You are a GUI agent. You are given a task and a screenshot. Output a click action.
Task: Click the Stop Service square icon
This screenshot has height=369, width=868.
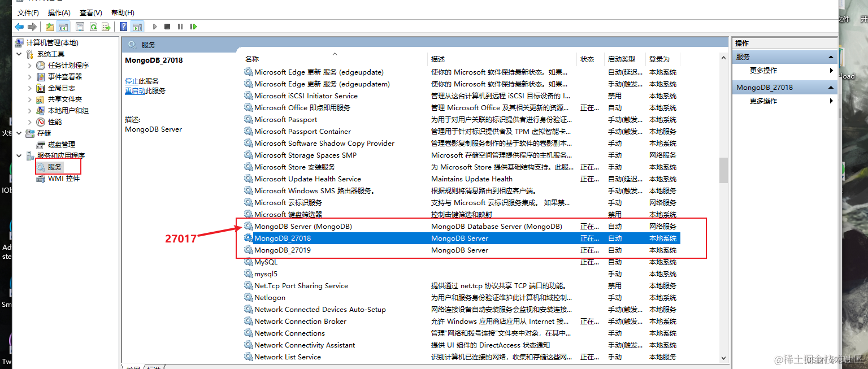coord(167,27)
